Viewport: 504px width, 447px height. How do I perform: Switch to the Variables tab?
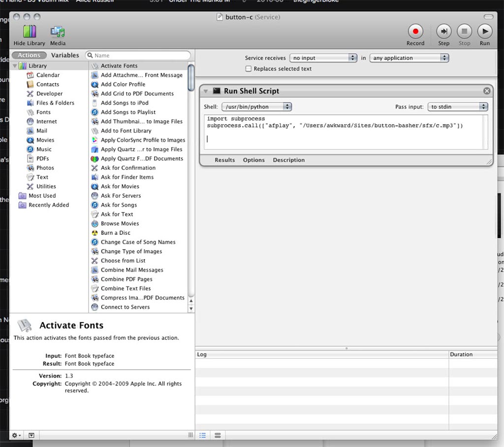tap(65, 56)
